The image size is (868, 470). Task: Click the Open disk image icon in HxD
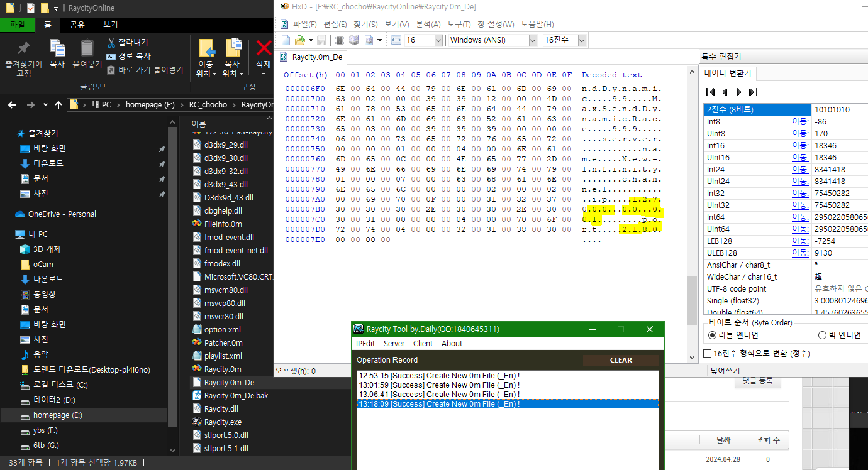coord(369,40)
